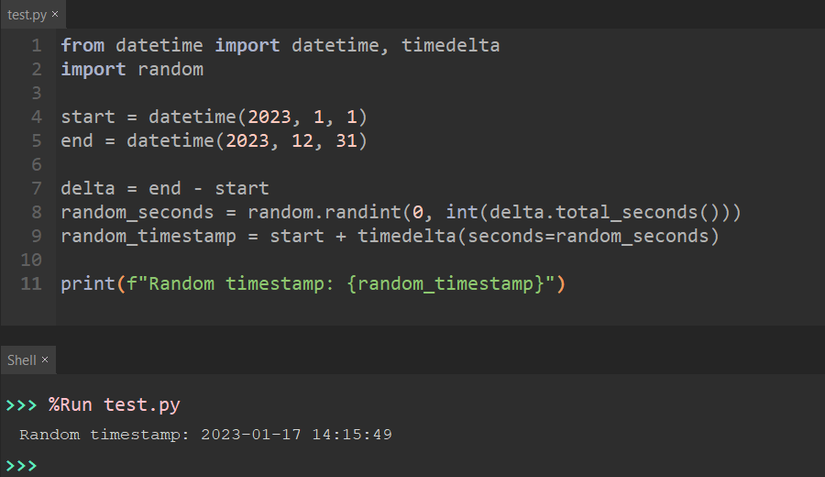Close the test.py editor tab
Viewport: 825px width, 477px height.
pos(54,15)
